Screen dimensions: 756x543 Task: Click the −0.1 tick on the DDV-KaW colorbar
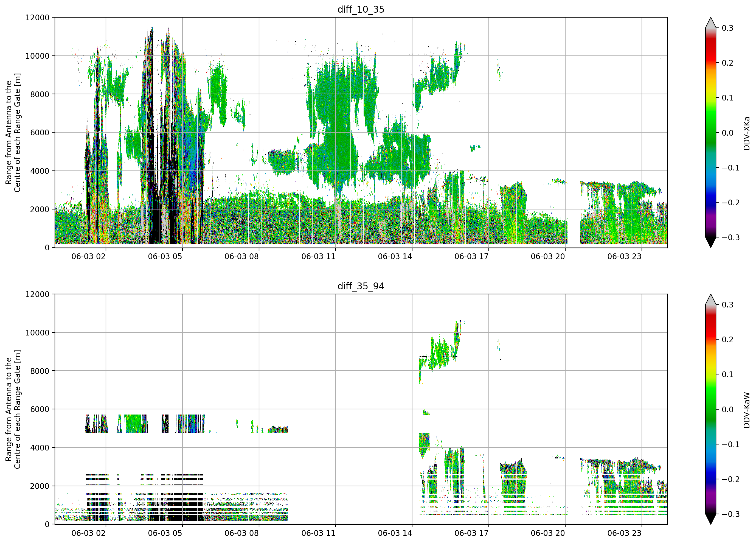pyautogui.click(x=731, y=445)
